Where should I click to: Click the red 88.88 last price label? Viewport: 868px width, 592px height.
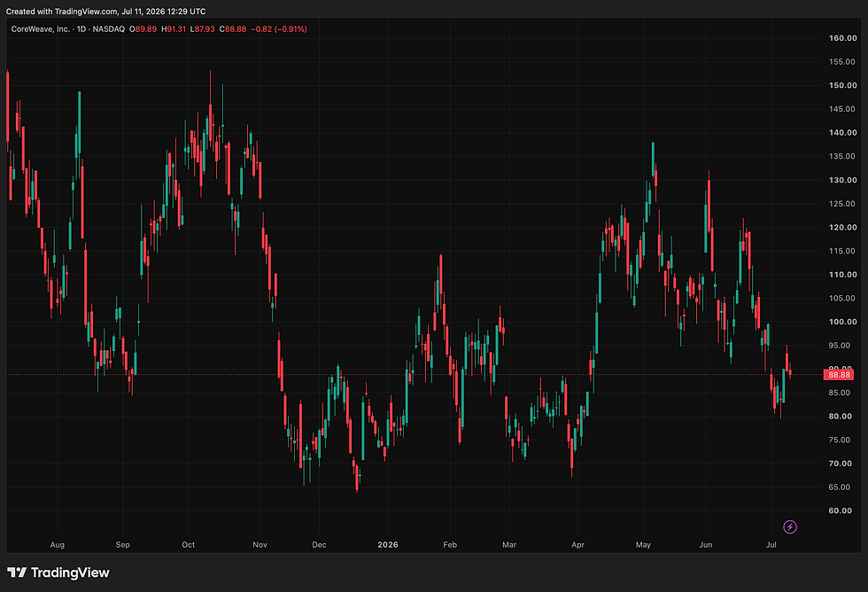839,375
